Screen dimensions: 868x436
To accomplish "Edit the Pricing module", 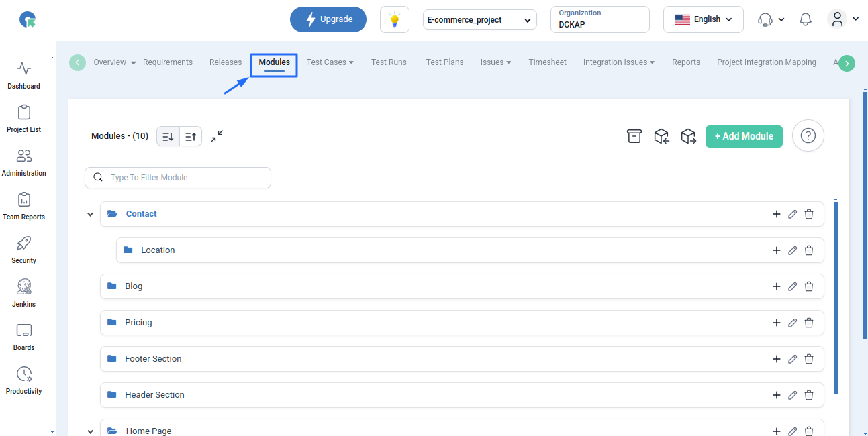I will [x=792, y=323].
